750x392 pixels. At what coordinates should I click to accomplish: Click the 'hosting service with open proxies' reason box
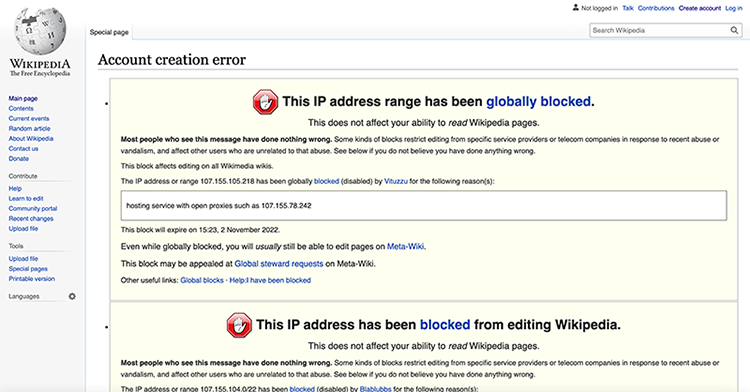tap(424, 206)
